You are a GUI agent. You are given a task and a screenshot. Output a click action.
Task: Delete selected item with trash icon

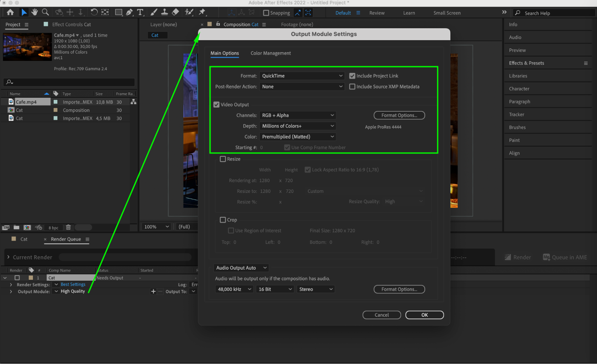(x=68, y=227)
